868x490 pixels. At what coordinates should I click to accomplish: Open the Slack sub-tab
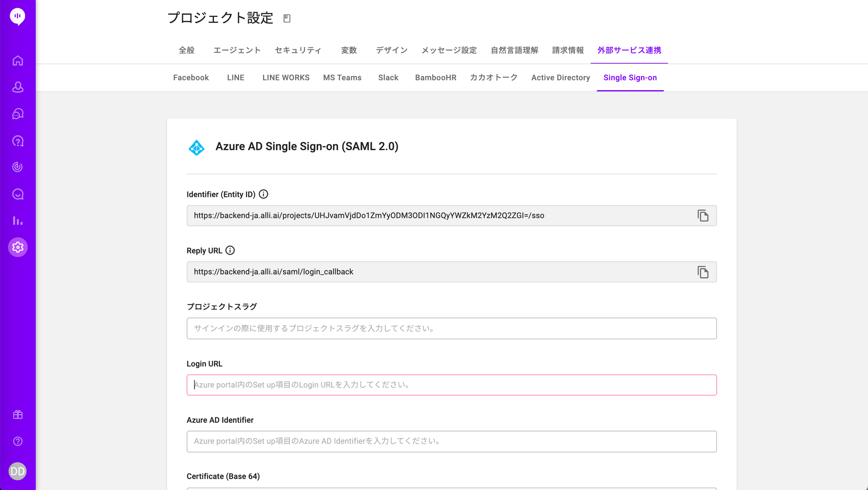click(388, 78)
